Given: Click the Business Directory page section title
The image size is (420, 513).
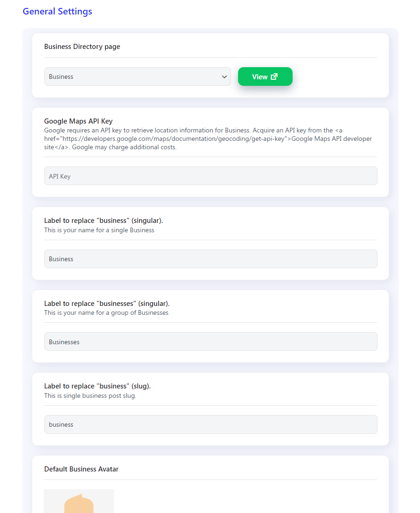Looking at the screenshot, I should click(x=82, y=47).
